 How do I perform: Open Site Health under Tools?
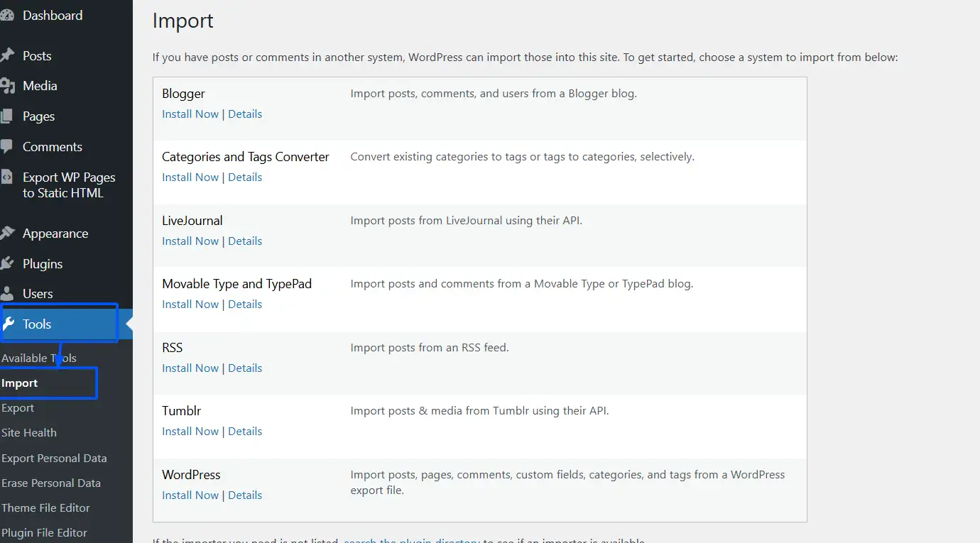pos(29,433)
